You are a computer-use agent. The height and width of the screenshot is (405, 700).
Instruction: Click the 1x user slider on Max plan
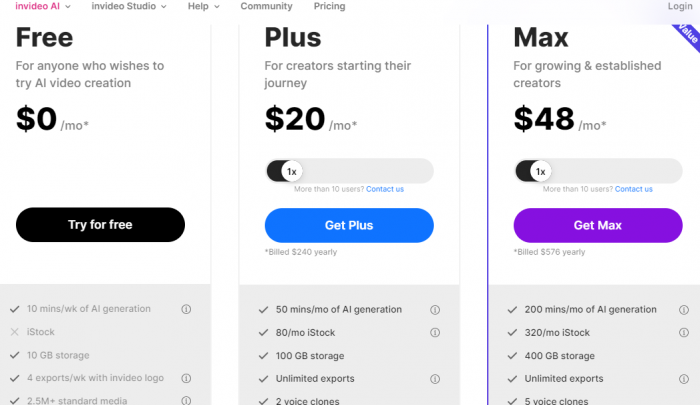540,171
